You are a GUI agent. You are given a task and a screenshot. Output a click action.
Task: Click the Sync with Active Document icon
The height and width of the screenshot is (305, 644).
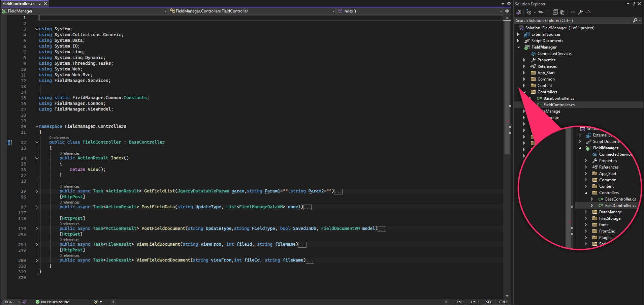coord(541,12)
